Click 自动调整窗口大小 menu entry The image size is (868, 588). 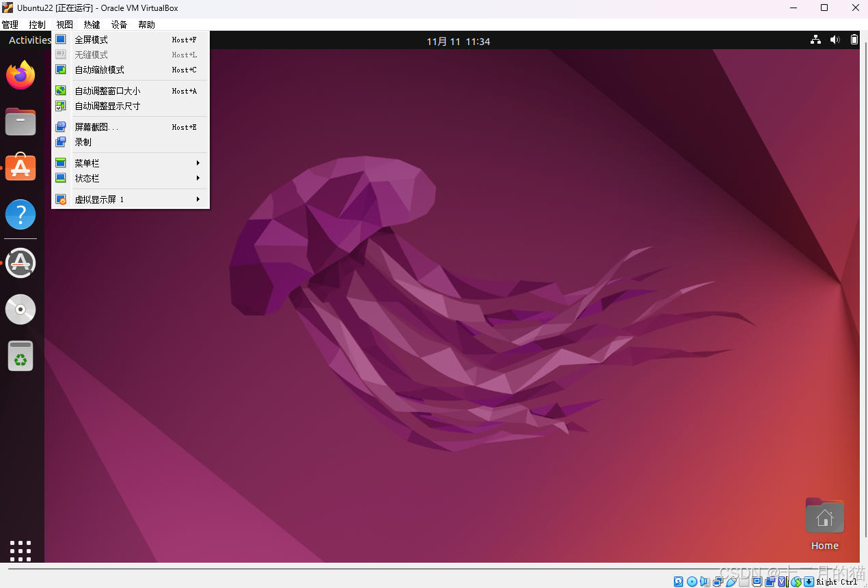click(130, 91)
